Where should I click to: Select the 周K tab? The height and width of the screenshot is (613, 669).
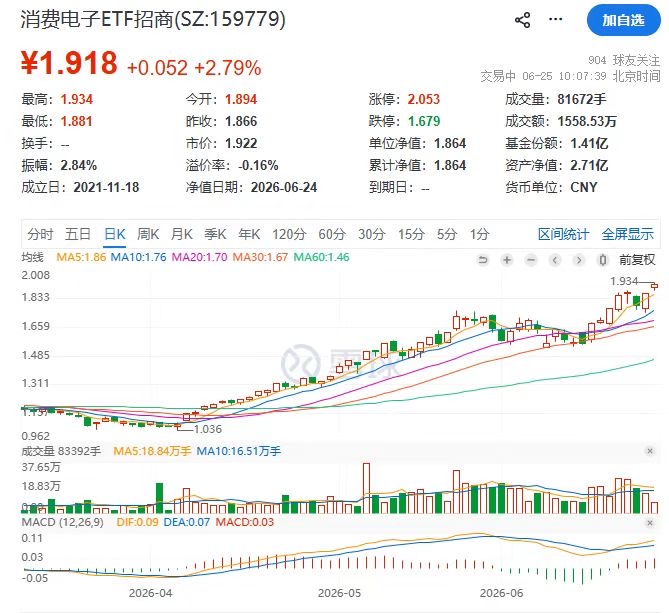tap(148, 234)
